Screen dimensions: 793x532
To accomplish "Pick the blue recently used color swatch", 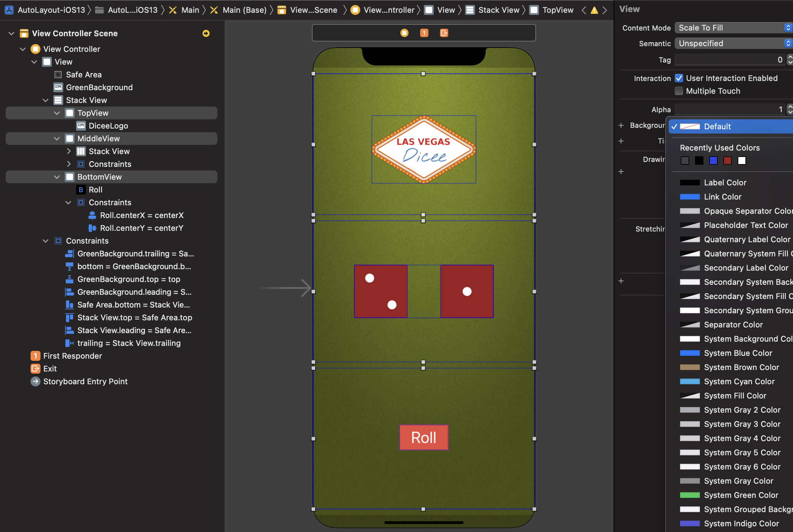I will 713,161.
